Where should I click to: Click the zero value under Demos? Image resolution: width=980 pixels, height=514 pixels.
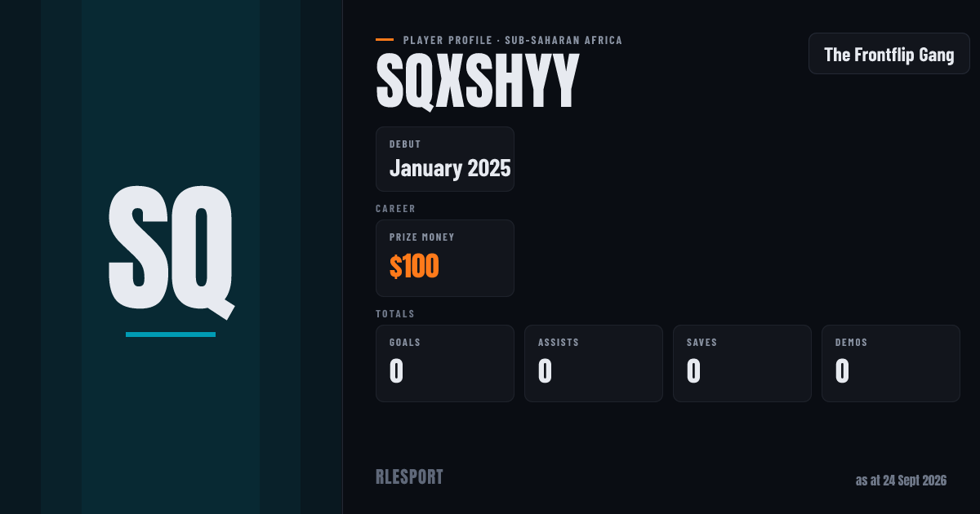tap(843, 371)
